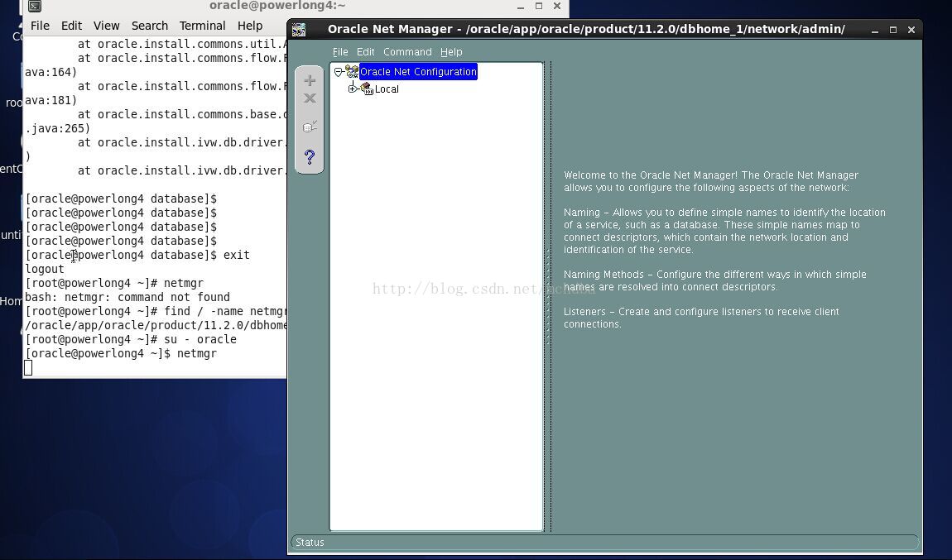Screen dimensions: 952x560
Task: Click 'Welcome to the Oracle Net Manager!' text
Action: point(651,175)
